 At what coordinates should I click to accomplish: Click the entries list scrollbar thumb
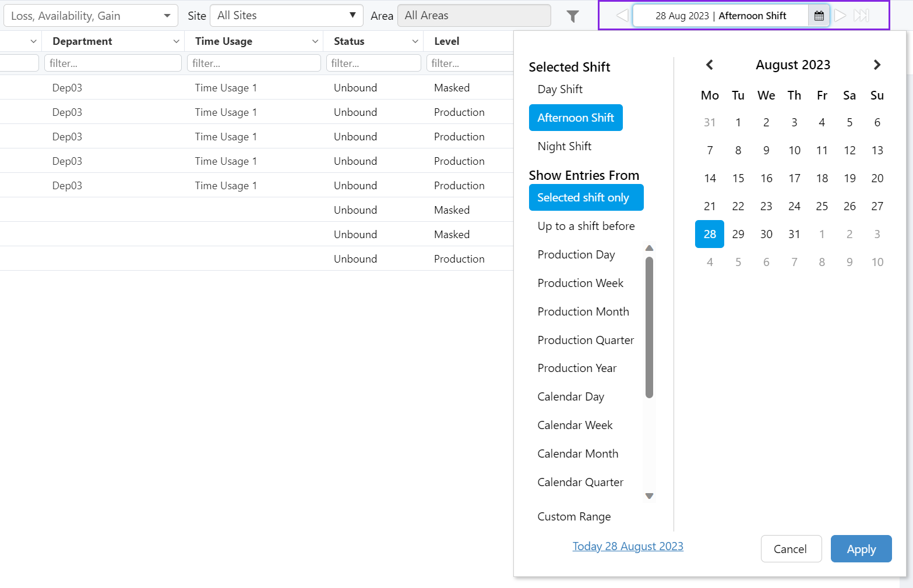point(649,326)
